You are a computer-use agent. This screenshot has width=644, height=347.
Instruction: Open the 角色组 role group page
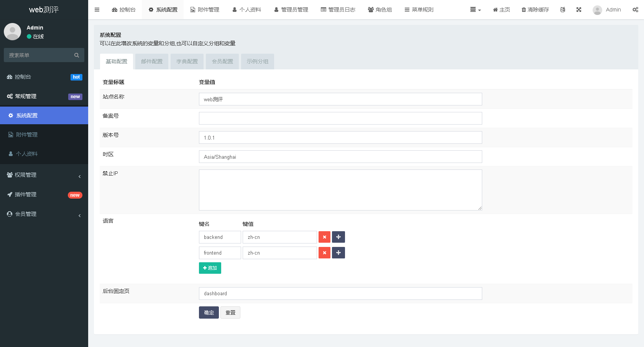pyautogui.click(x=380, y=10)
